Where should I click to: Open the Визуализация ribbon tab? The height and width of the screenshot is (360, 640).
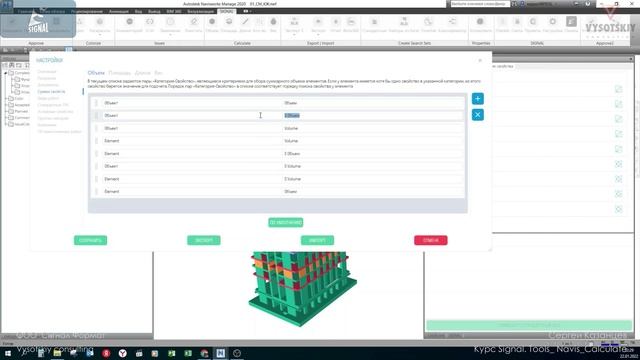coord(200,11)
